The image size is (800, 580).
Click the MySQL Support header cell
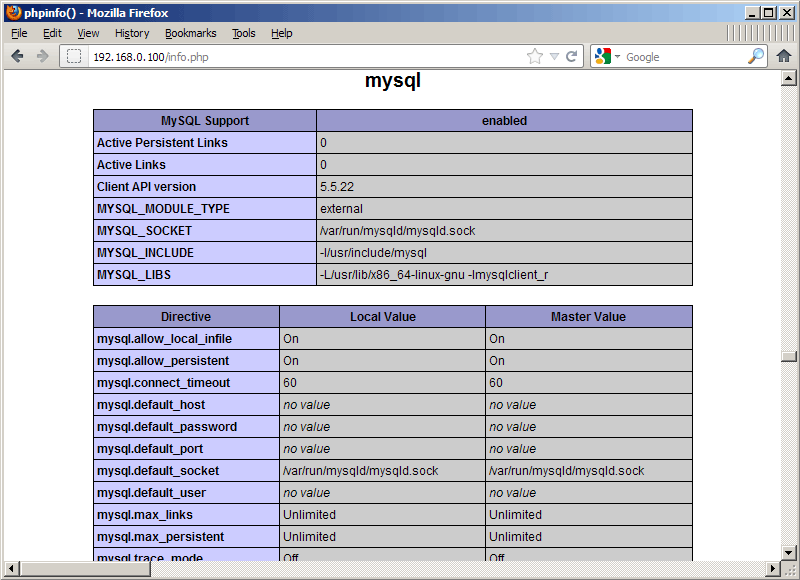tap(205, 120)
